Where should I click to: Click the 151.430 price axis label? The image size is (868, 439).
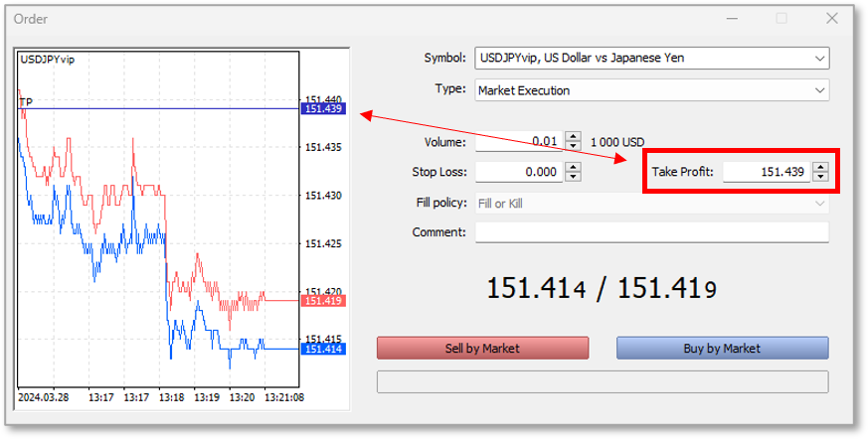point(323,196)
